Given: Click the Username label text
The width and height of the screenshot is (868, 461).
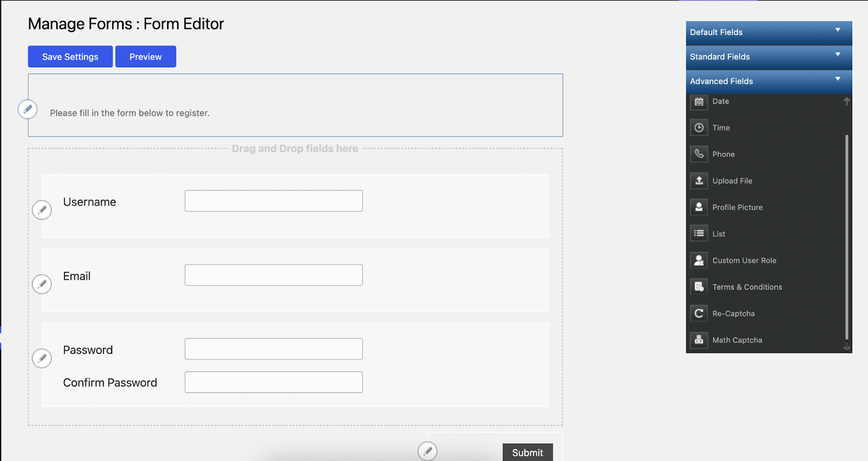Looking at the screenshot, I should tap(90, 202).
